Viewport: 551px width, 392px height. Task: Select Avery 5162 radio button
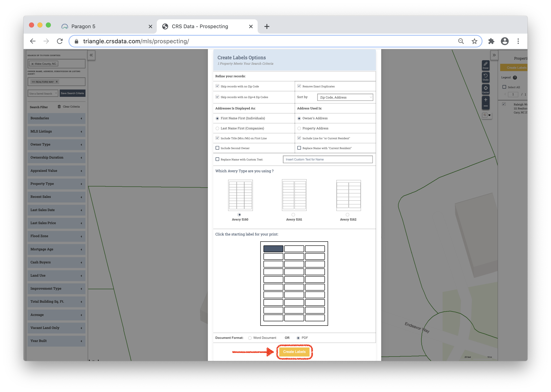(347, 214)
